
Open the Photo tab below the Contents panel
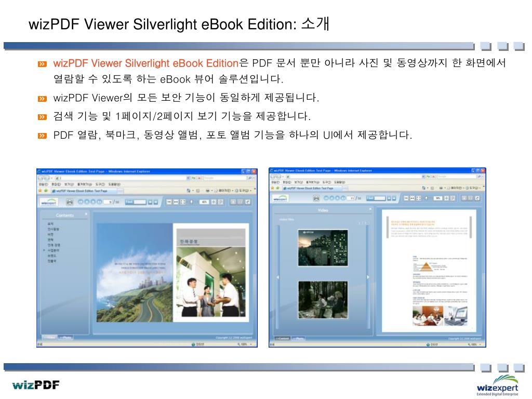click(x=66, y=338)
